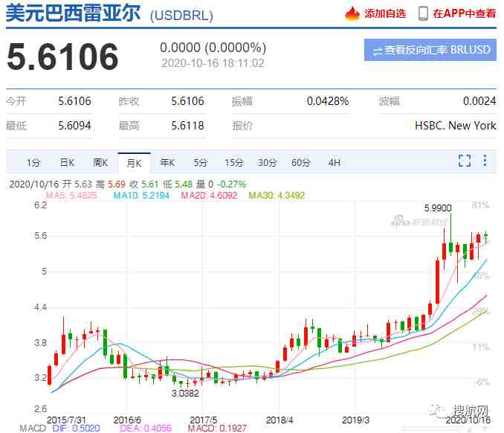The height and width of the screenshot is (433, 504).
Task: Click the 0.0000 (0.0000%) change value
Action: 213,48
